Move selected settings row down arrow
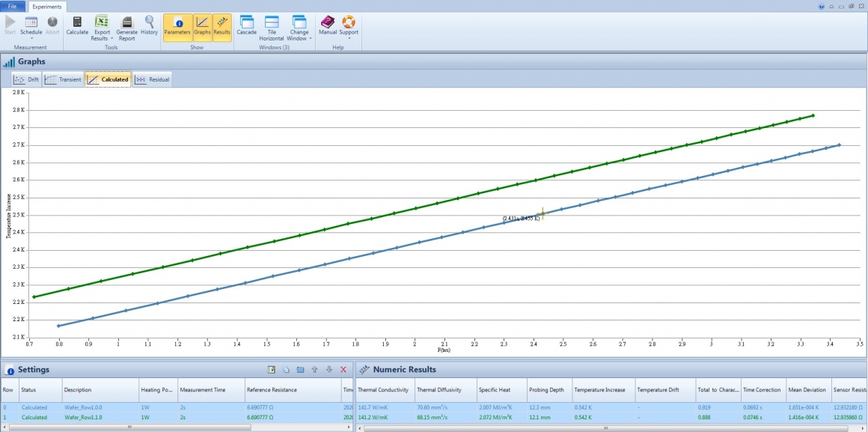The image size is (868, 432). 328,369
